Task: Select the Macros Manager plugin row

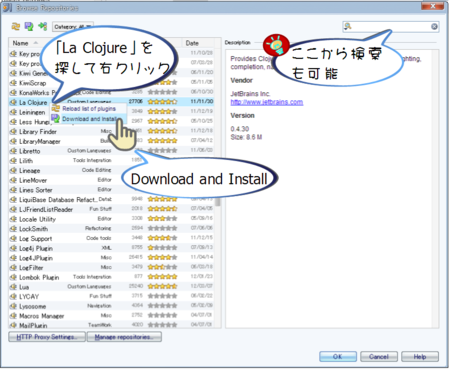Action: click(x=111, y=315)
